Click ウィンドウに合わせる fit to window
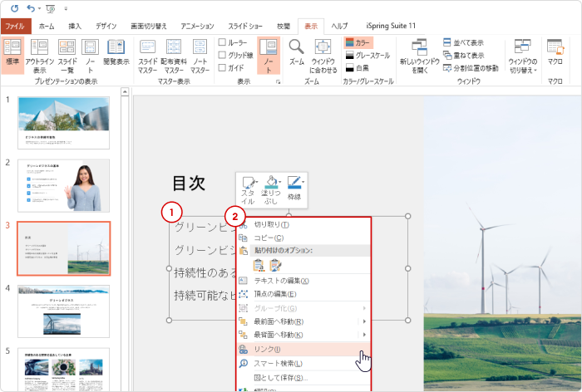 click(x=323, y=56)
